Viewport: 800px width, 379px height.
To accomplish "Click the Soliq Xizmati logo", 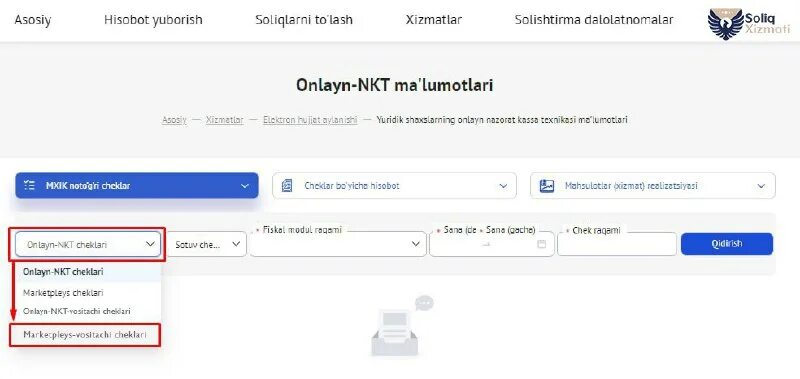I will [748, 23].
